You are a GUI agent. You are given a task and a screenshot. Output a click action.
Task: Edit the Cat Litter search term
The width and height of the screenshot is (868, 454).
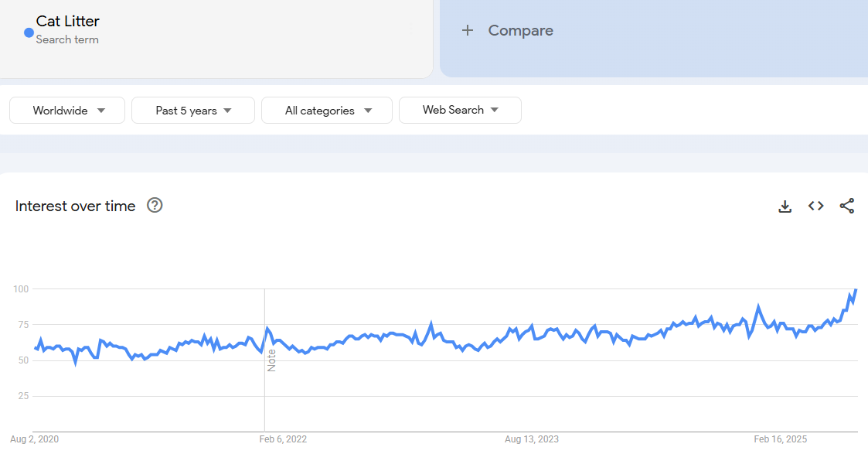coord(68,22)
